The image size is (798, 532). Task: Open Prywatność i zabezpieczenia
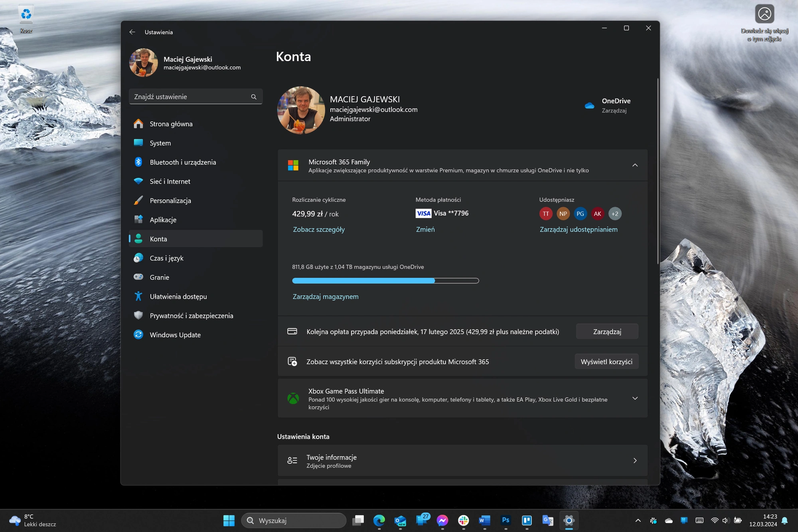click(196, 316)
